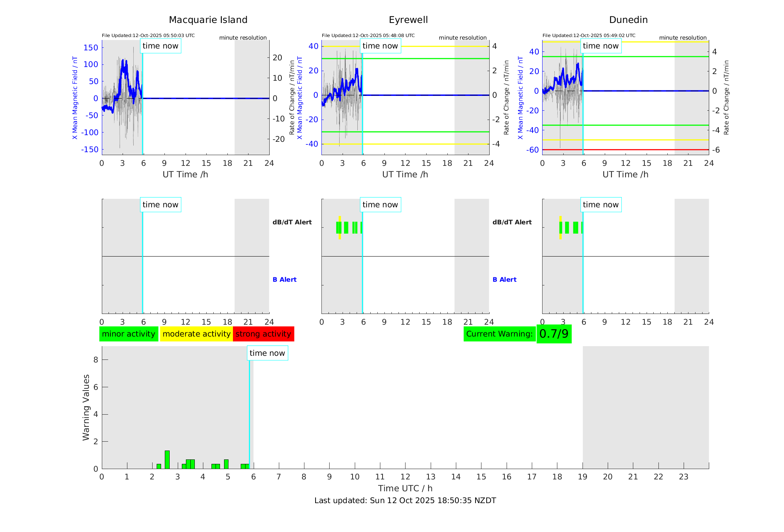
Task: Click the dB/dT Alert label beside the Eyrewell panel
Action: click(x=512, y=222)
